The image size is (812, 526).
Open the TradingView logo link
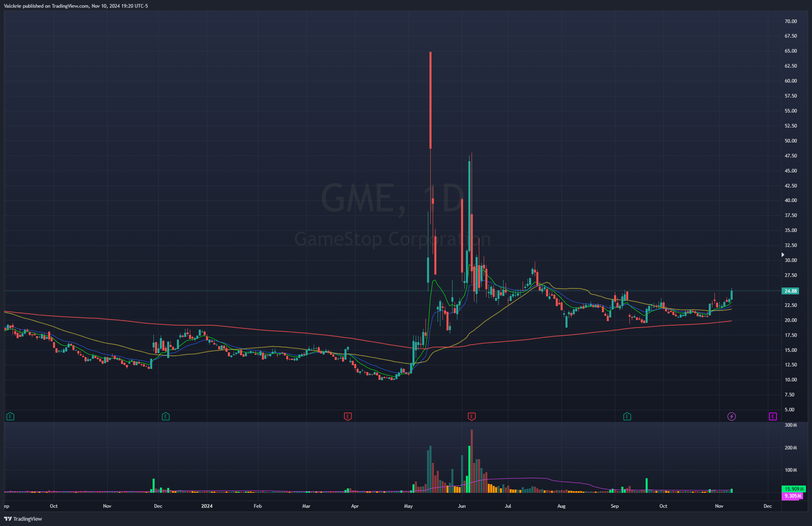tap(23, 519)
